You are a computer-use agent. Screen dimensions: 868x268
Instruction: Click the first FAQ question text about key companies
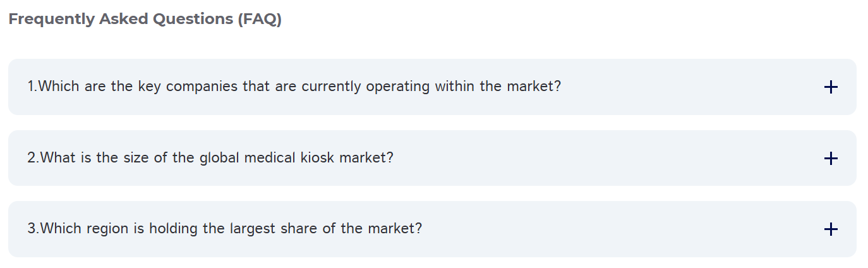pyautogui.click(x=294, y=86)
